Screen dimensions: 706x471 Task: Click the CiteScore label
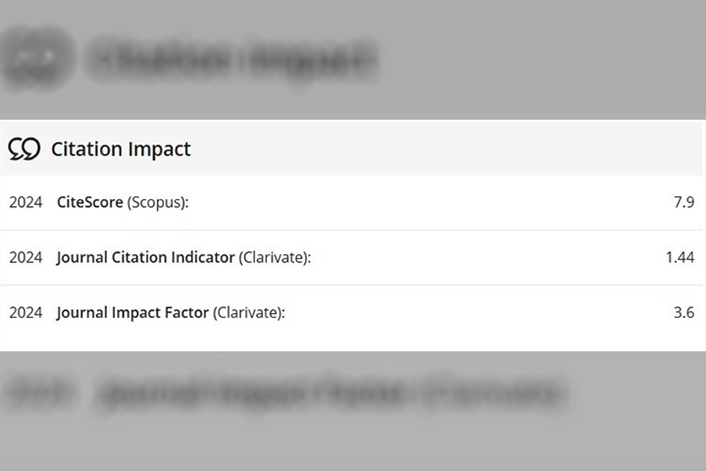[x=90, y=202]
